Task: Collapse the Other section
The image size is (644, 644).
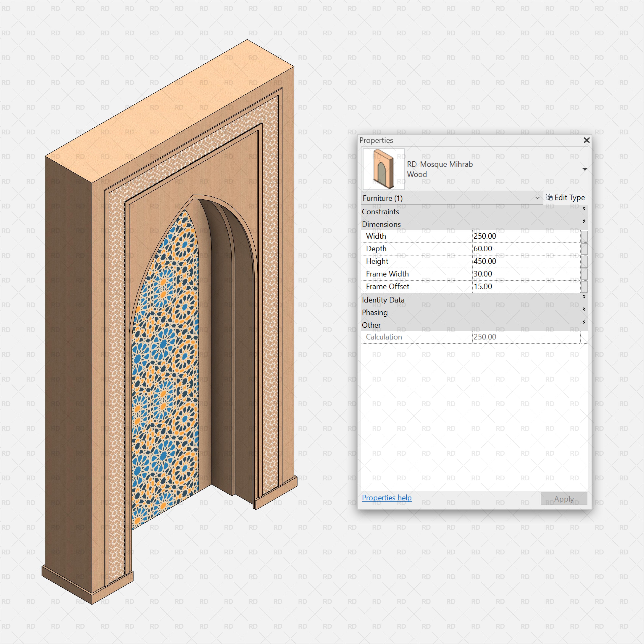Action: tap(584, 322)
